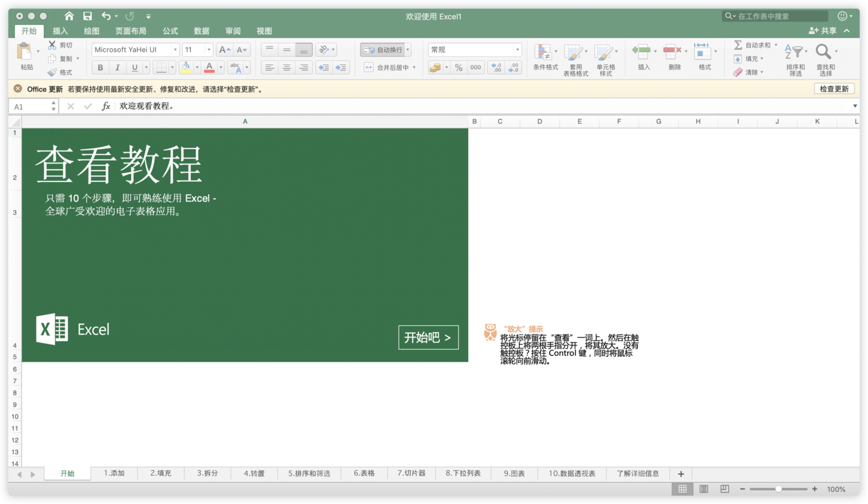Click the name box showing A1
Image resolution: width=868 pixels, height=504 pixels.
(x=31, y=106)
